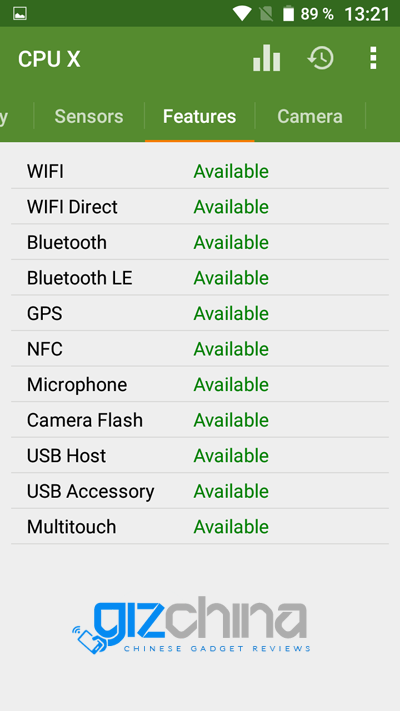This screenshot has width=400, height=711.
Task: Open the bar chart statistics icon
Action: click(x=267, y=58)
